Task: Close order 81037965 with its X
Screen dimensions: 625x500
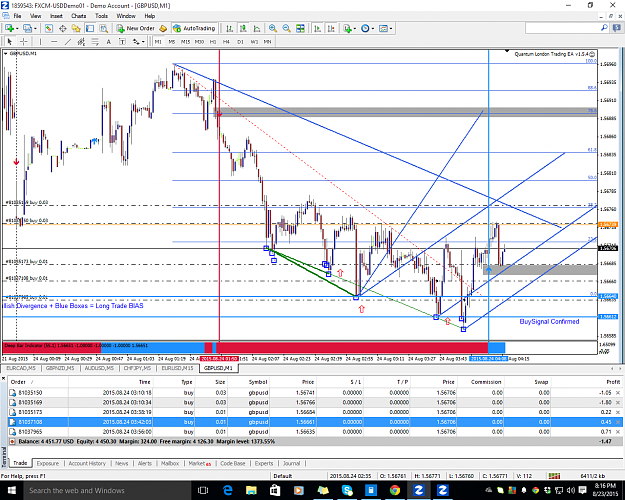Action: [618, 432]
